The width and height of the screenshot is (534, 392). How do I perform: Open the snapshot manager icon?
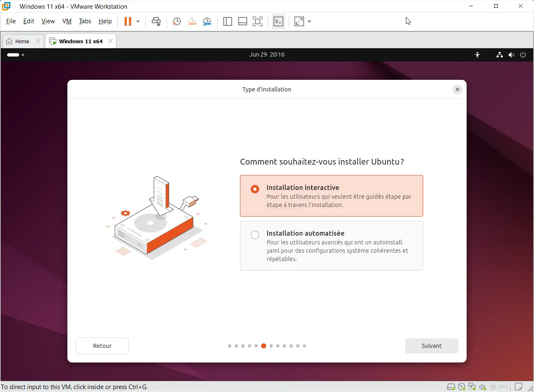point(207,22)
